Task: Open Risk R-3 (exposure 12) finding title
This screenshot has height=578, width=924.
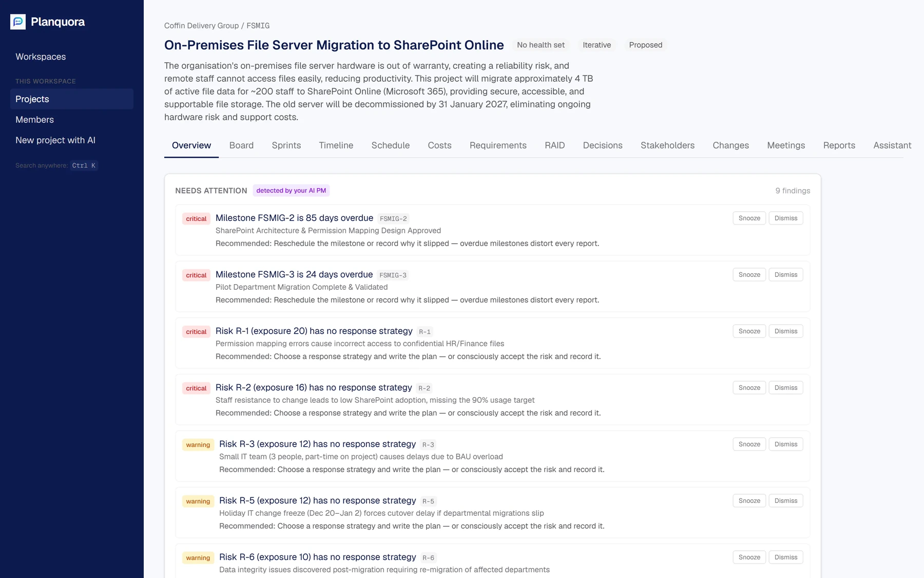Action: [x=317, y=444]
